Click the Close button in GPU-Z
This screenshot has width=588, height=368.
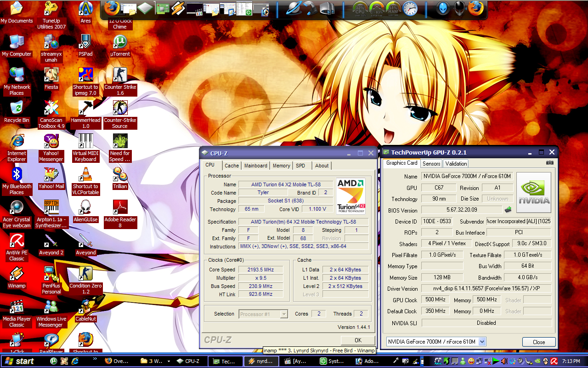point(539,342)
